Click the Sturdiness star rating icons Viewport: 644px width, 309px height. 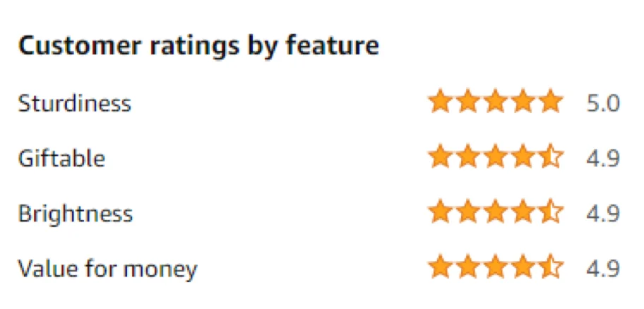496,103
